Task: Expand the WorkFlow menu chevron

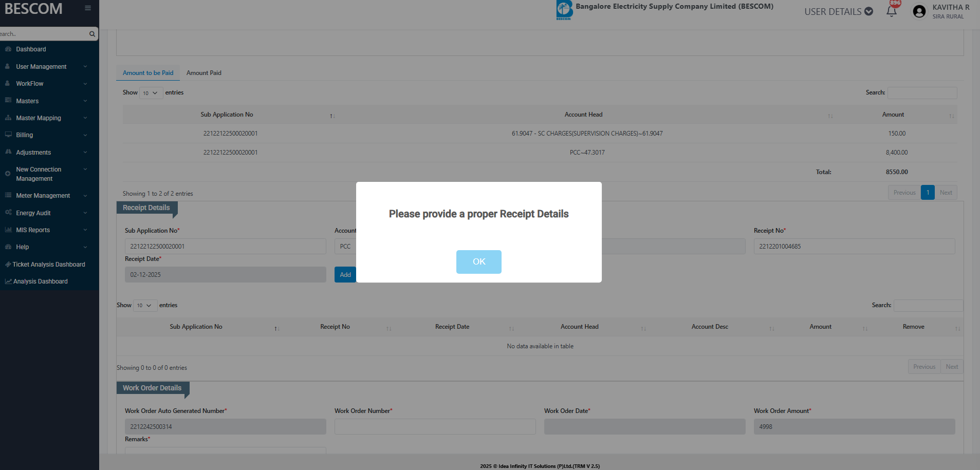Action: pyautogui.click(x=85, y=83)
